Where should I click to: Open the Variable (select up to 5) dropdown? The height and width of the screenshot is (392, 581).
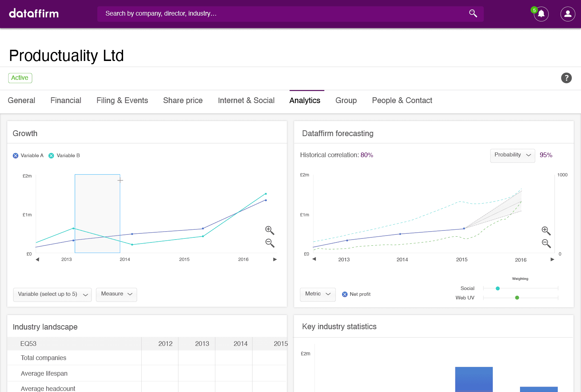(x=52, y=294)
